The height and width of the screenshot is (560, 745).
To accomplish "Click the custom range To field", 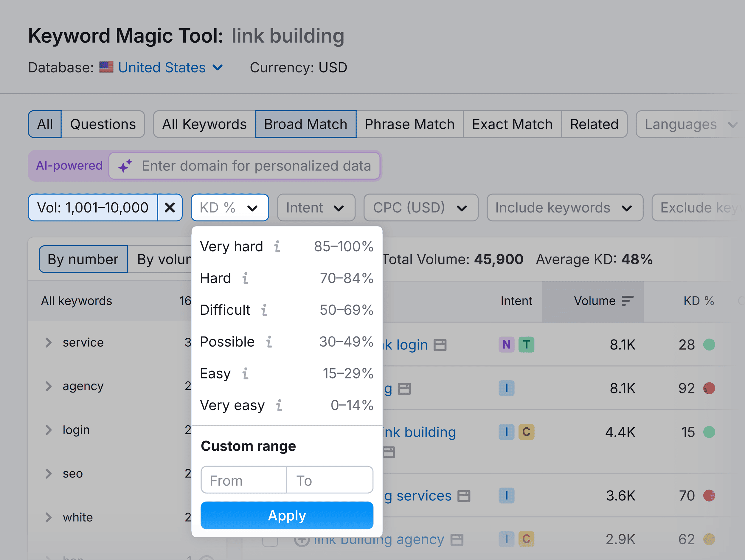I will pyautogui.click(x=330, y=480).
